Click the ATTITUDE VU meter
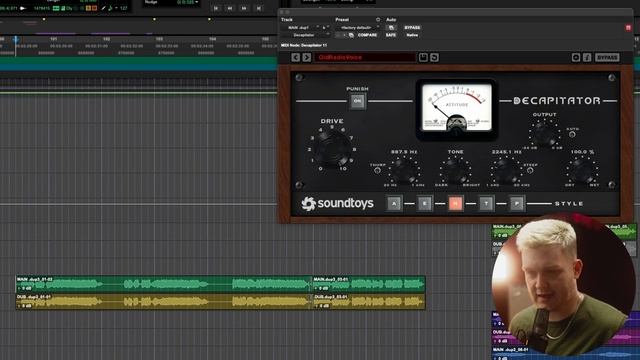 (x=456, y=108)
